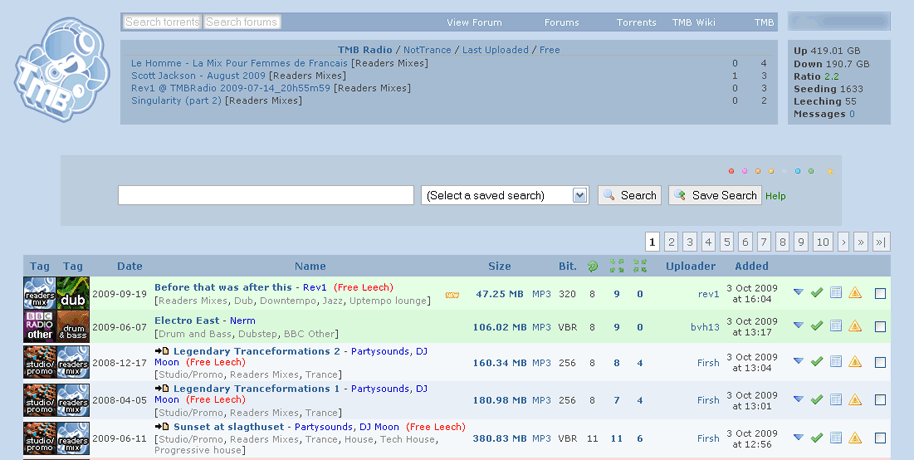The height and width of the screenshot is (460, 914).
Task: Open details table icon for Sunset at slagthuset
Action: tap(836, 438)
